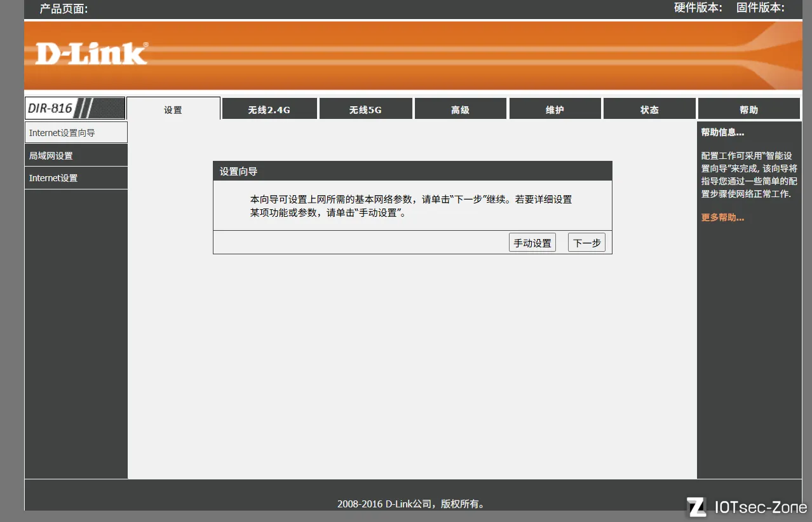This screenshot has width=812, height=522.
Task: Open the 更多帮助... link
Action: (x=722, y=217)
